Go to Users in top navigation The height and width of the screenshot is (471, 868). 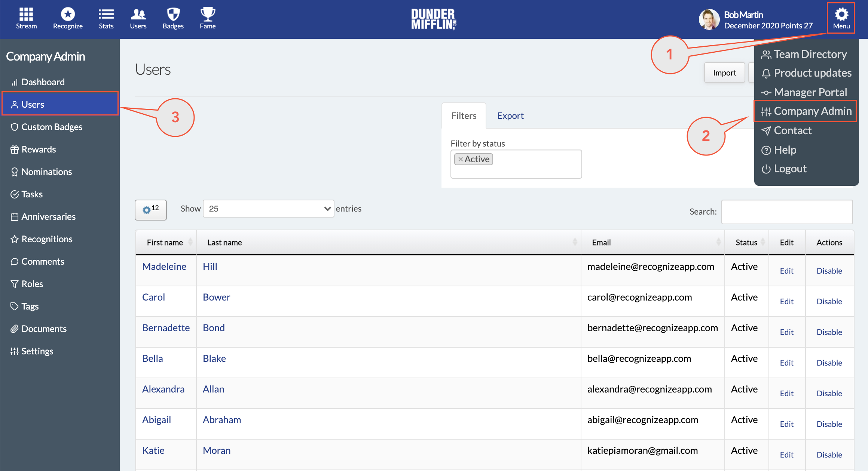click(138, 18)
